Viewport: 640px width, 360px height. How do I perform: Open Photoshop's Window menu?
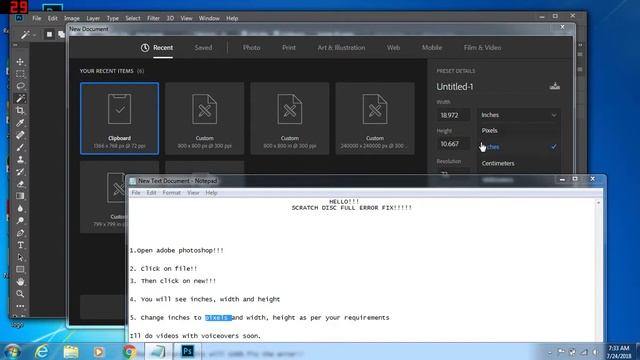pos(209,18)
